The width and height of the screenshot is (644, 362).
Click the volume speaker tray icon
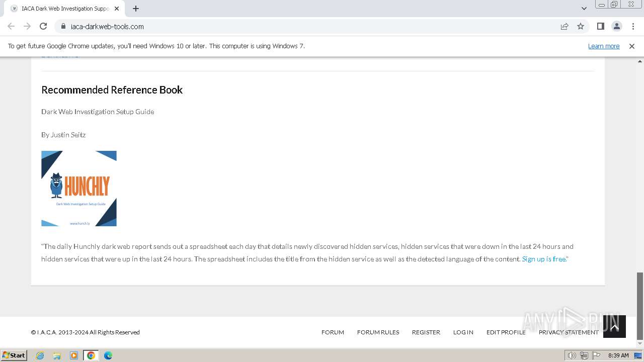pyautogui.click(x=572, y=355)
